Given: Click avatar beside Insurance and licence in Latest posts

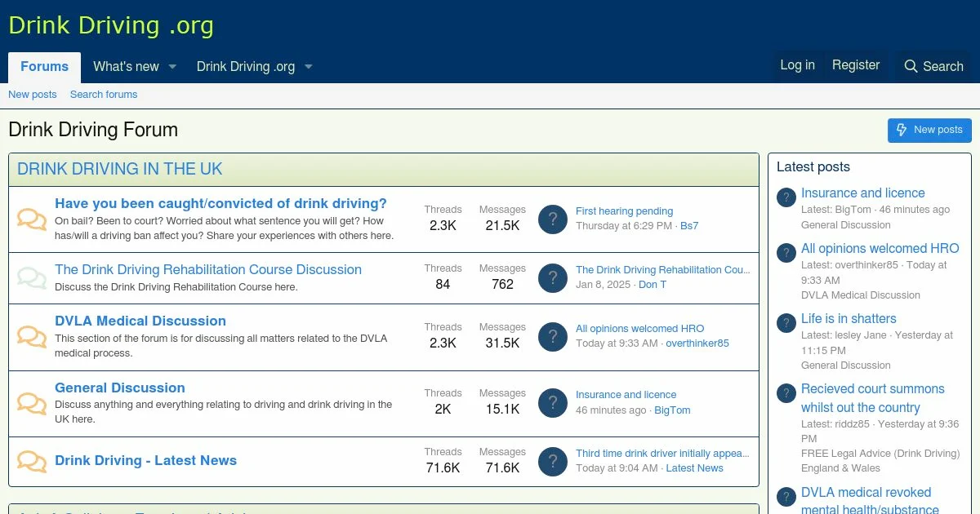Looking at the screenshot, I should [x=786, y=197].
